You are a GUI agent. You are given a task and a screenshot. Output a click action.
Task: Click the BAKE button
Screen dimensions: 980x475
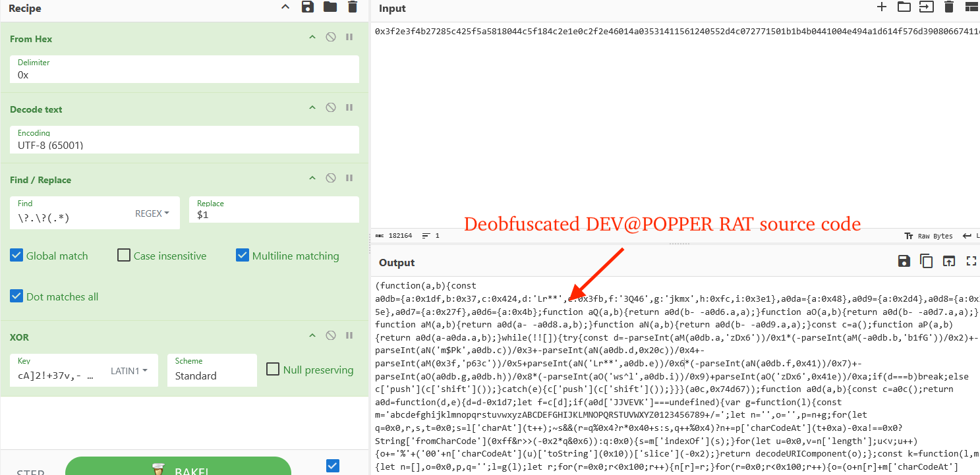(x=178, y=469)
